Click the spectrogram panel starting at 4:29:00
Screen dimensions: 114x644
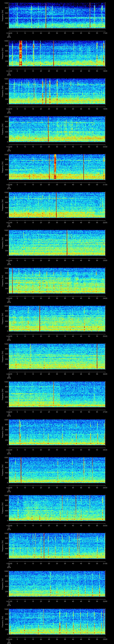(x=57, y=508)
